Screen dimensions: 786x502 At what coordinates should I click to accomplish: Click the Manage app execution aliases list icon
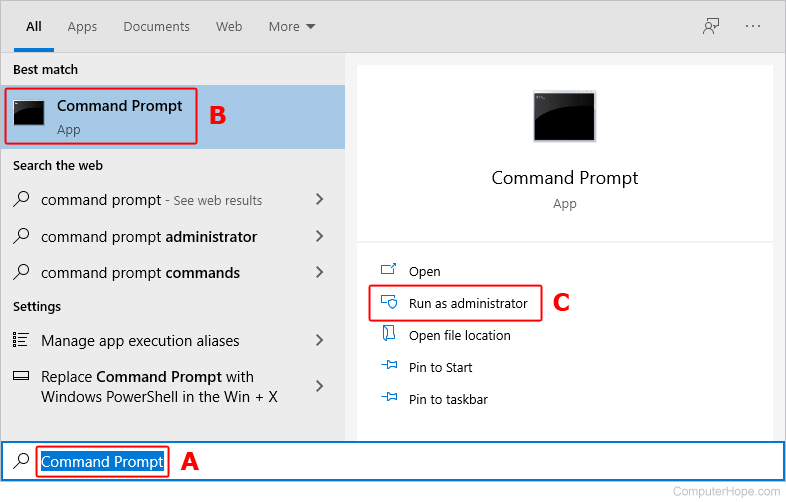pos(21,340)
